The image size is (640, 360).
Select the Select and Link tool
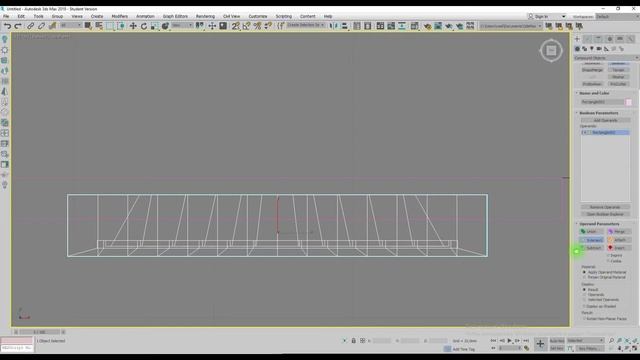pyautogui.click(x=31, y=26)
